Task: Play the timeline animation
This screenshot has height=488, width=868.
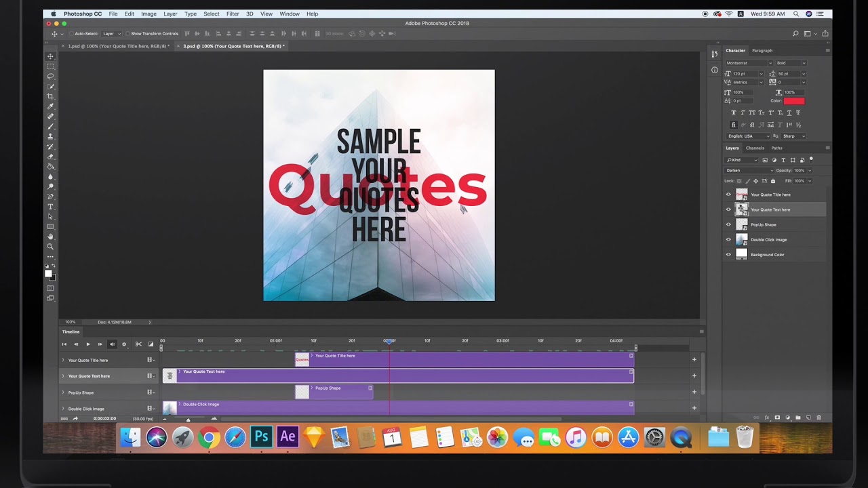Action: (x=88, y=344)
